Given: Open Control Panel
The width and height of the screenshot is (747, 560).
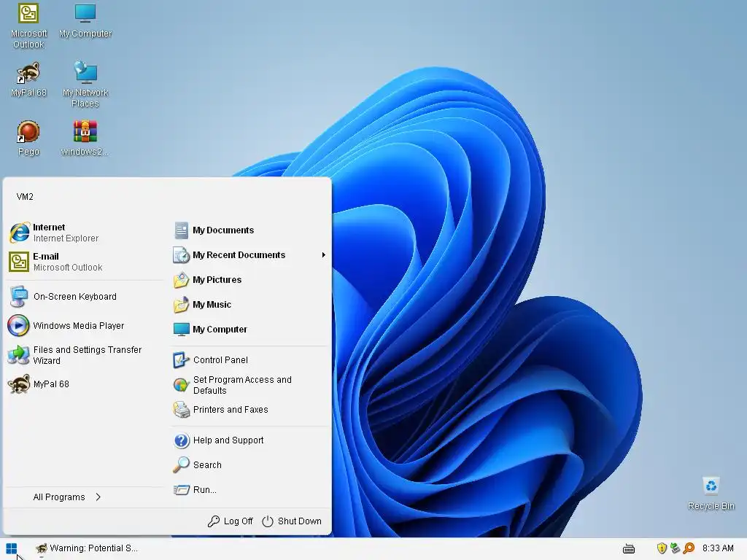Looking at the screenshot, I should click(x=249, y=360).
